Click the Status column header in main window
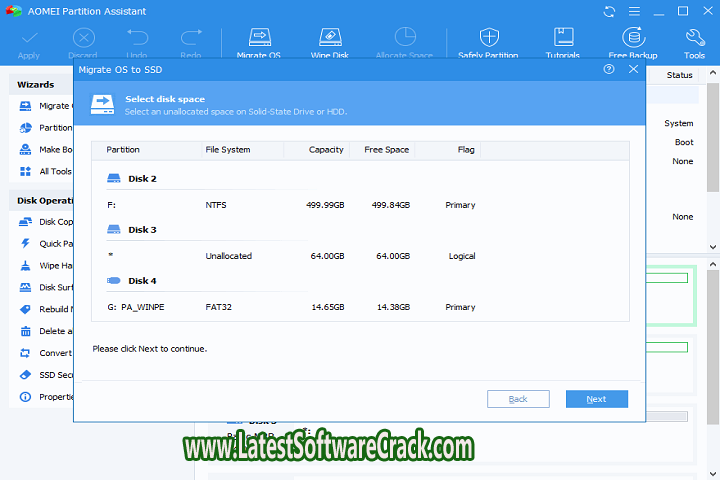 point(679,75)
